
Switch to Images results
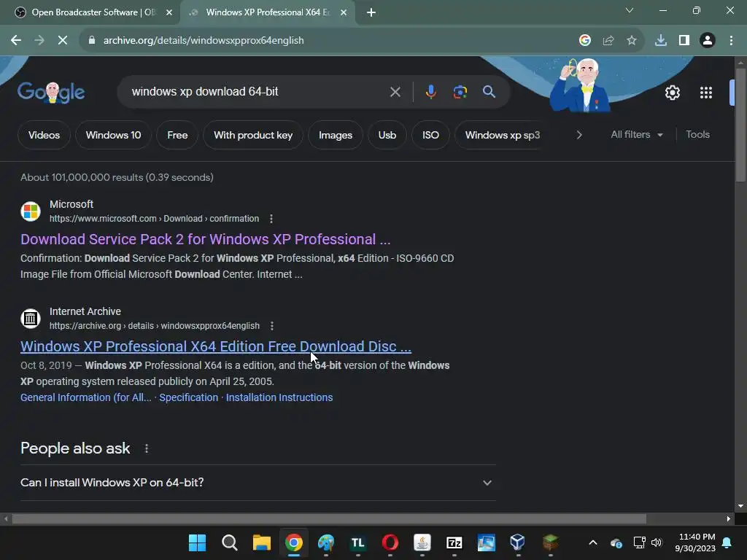tap(336, 135)
